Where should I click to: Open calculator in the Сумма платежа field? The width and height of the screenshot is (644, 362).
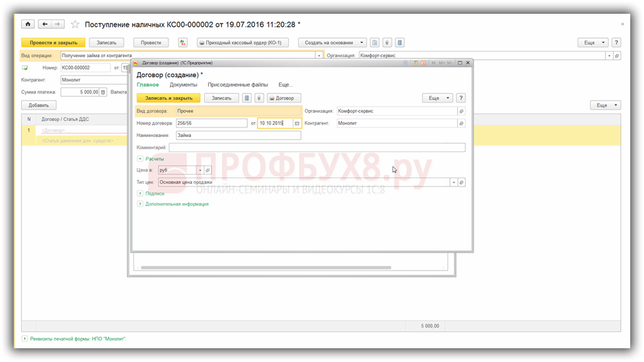(x=103, y=92)
